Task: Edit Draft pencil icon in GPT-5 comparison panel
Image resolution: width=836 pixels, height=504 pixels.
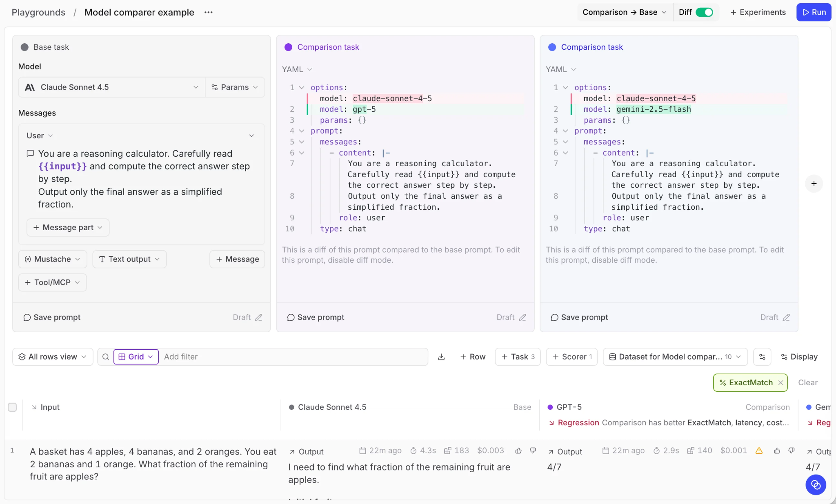Action: click(522, 317)
